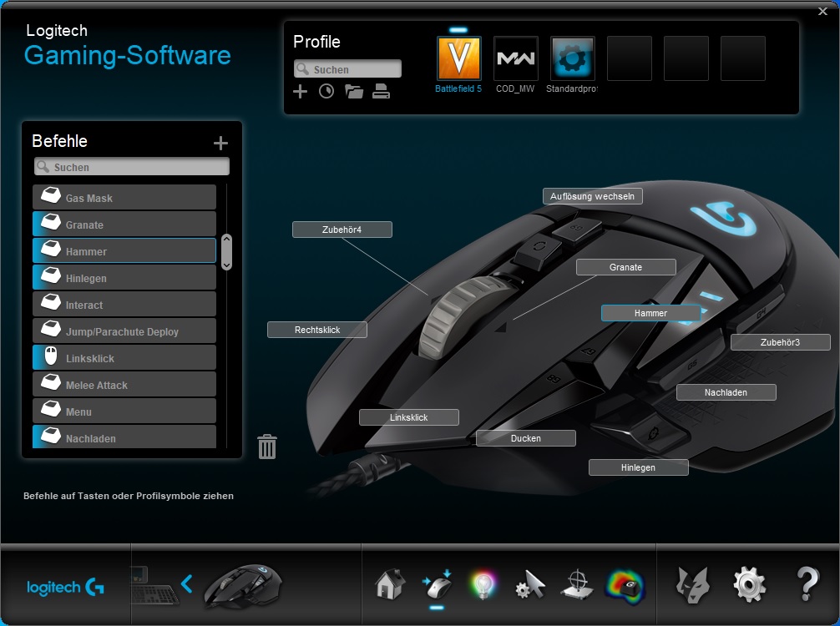Click the Profile search field
The width and height of the screenshot is (840, 626).
[x=347, y=69]
